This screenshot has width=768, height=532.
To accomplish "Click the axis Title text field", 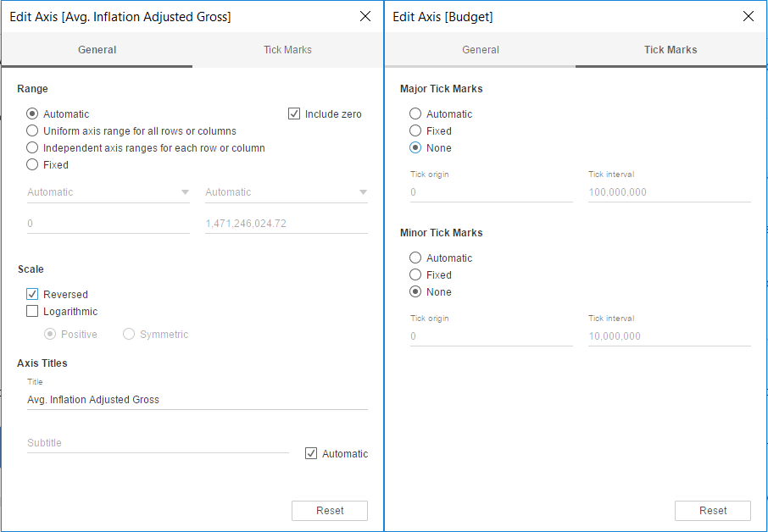I will pos(197,400).
